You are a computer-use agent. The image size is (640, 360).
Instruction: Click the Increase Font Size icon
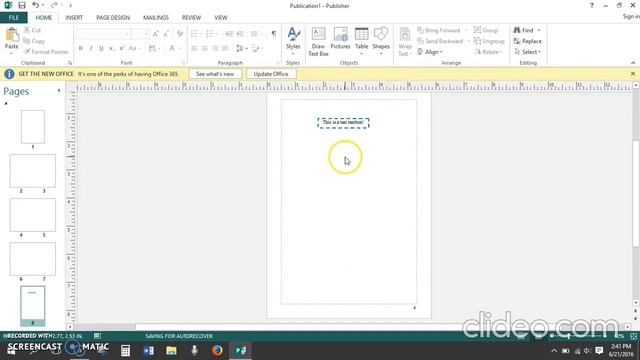[156, 34]
